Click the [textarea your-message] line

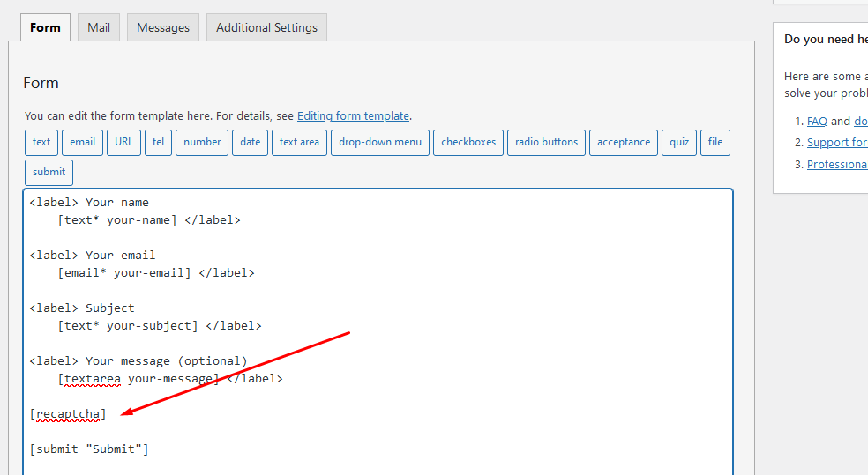coord(170,379)
